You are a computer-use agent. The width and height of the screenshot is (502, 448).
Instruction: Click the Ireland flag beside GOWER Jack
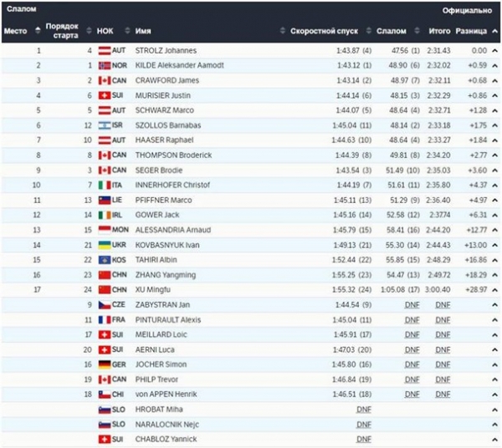tap(105, 215)
